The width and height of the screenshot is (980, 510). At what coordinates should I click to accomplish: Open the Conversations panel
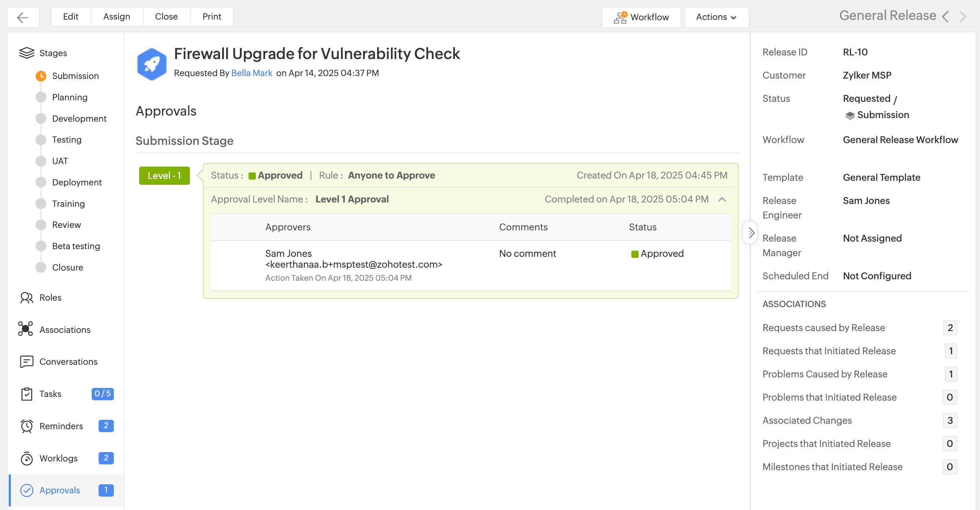(x=68, y=362)
